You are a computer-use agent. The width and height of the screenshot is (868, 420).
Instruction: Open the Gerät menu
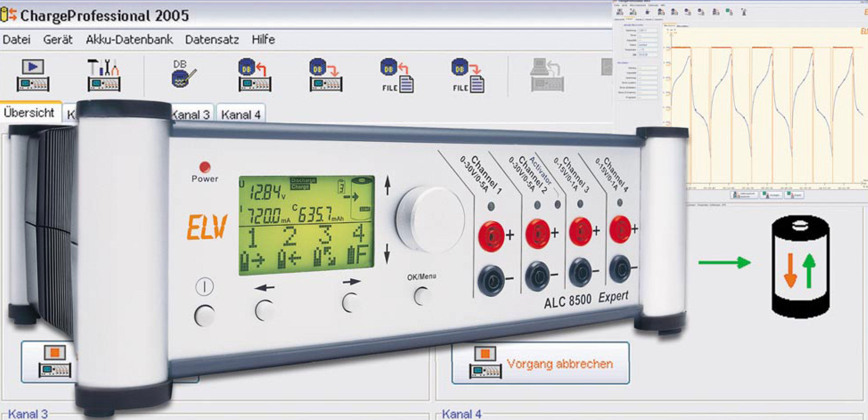58,40
